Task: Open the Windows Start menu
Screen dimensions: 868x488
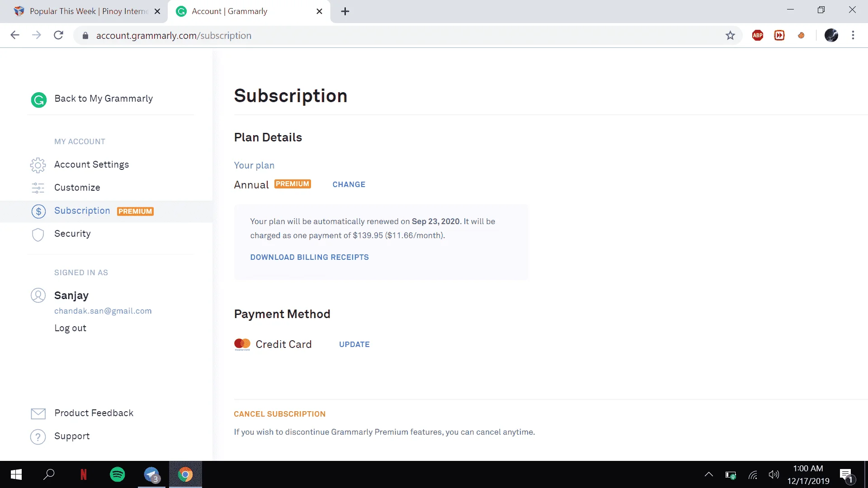Action: click(x=16, y=474)
